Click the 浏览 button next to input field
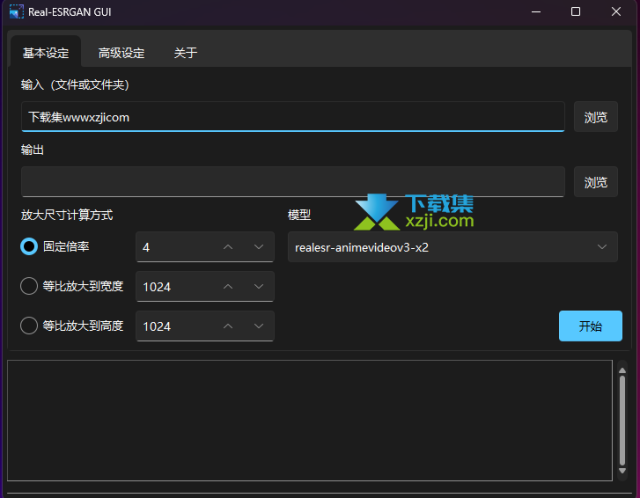Viewport: 640px width, 498px height. coord(596,117)
